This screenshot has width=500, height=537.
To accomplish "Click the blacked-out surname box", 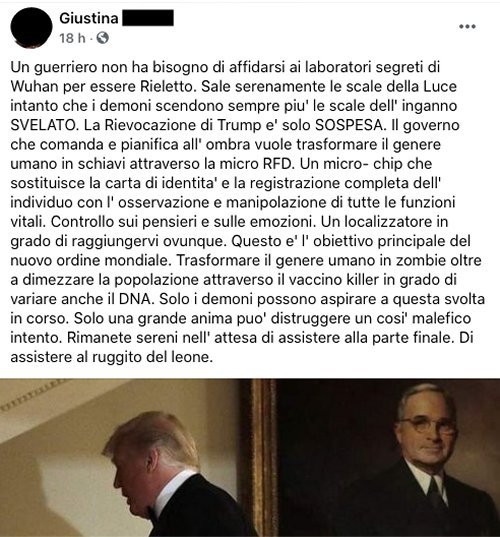I will click(148, 18).
